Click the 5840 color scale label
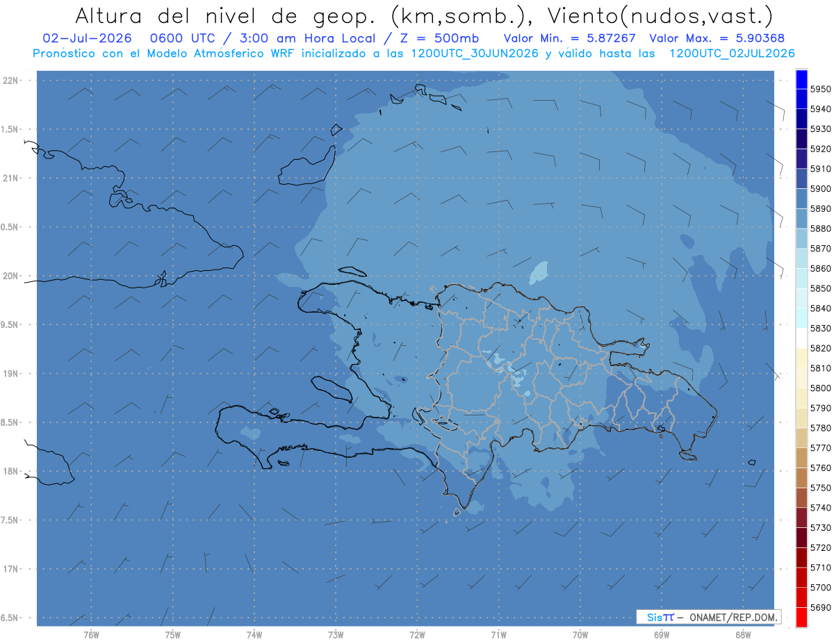Image resolution: width=834 pixels, height=644 pixels. (x=820, y=308)
